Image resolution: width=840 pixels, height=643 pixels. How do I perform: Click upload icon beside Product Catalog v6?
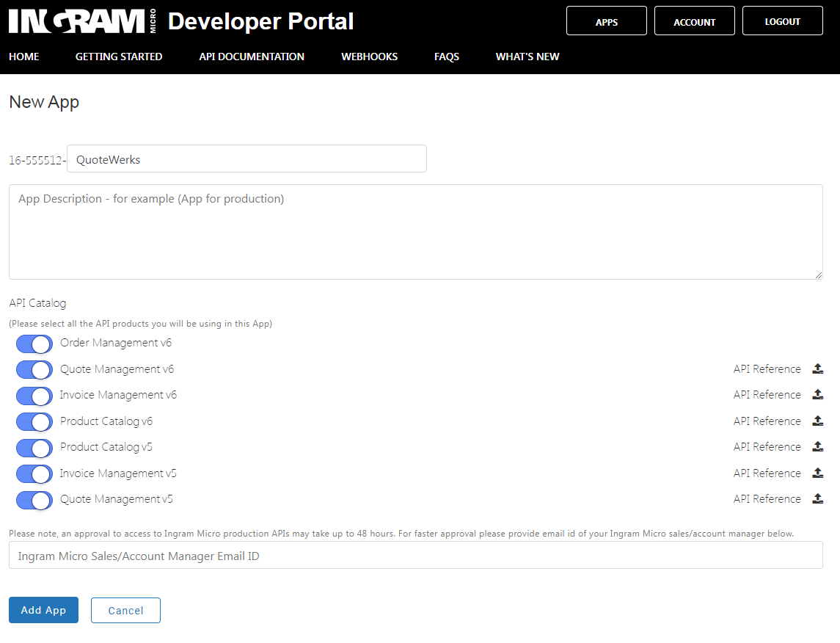click(x=817, y=421)
